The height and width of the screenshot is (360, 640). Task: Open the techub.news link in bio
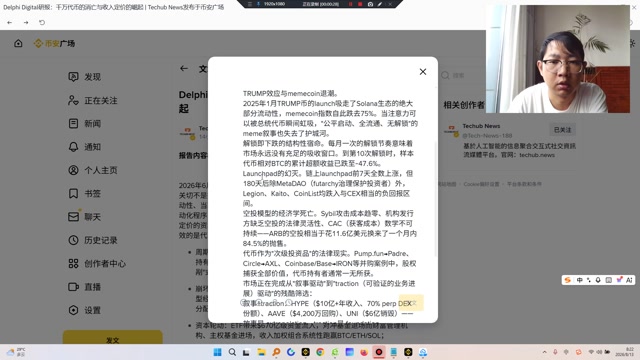[x=537, y=155]
